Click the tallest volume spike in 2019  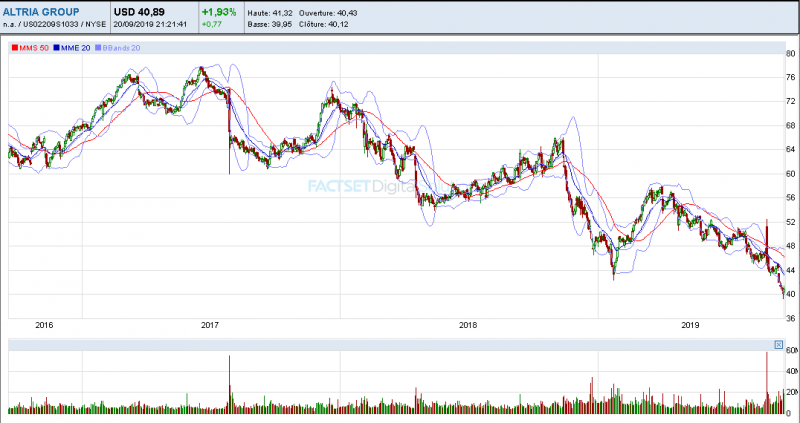[766, 383]
